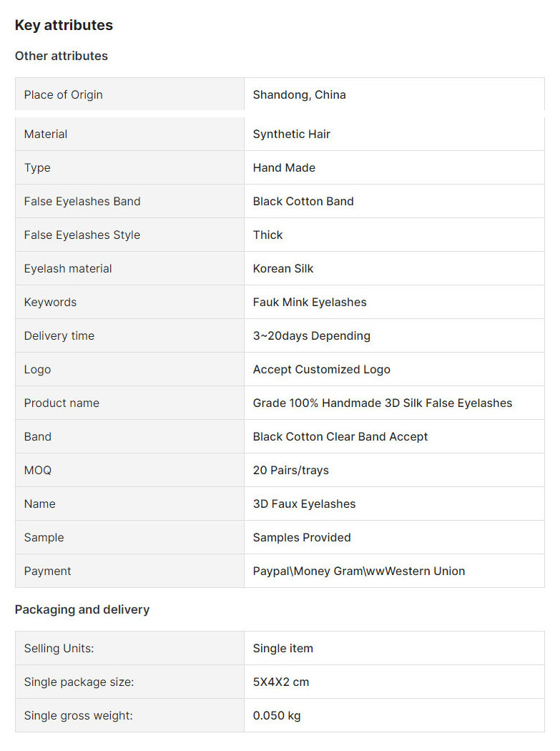Image resolution: width=560 pixels, height=751 pixels.
Task: Select the Single item selling units value
Action: [283, 648]
